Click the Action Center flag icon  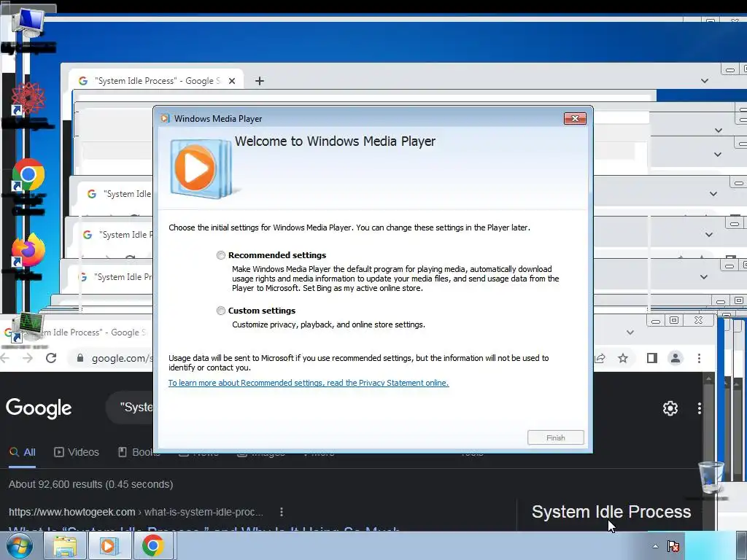pyautogui.click(x=673, y=546)
